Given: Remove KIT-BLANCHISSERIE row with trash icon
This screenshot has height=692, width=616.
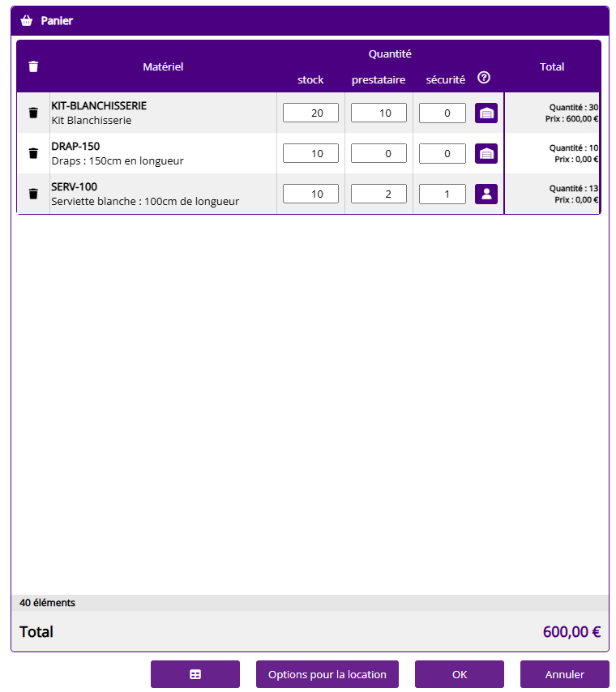Looking at the screenshot, I should 33,113.
